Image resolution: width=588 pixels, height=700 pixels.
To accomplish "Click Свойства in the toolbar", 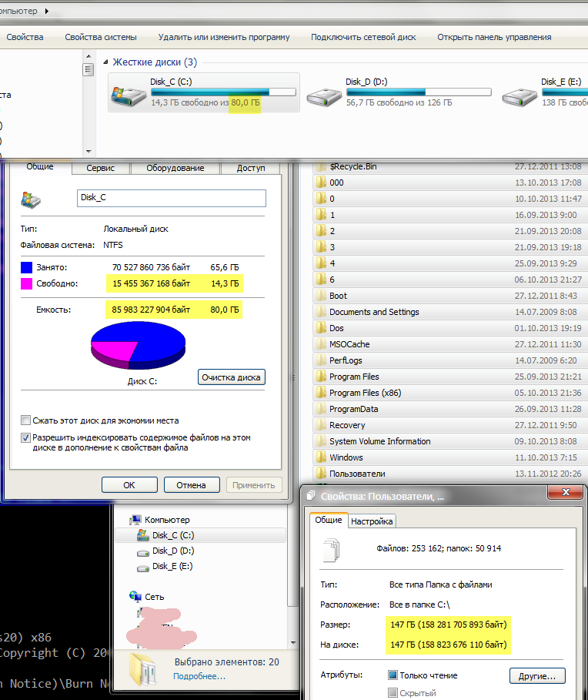I will point(25,37).
